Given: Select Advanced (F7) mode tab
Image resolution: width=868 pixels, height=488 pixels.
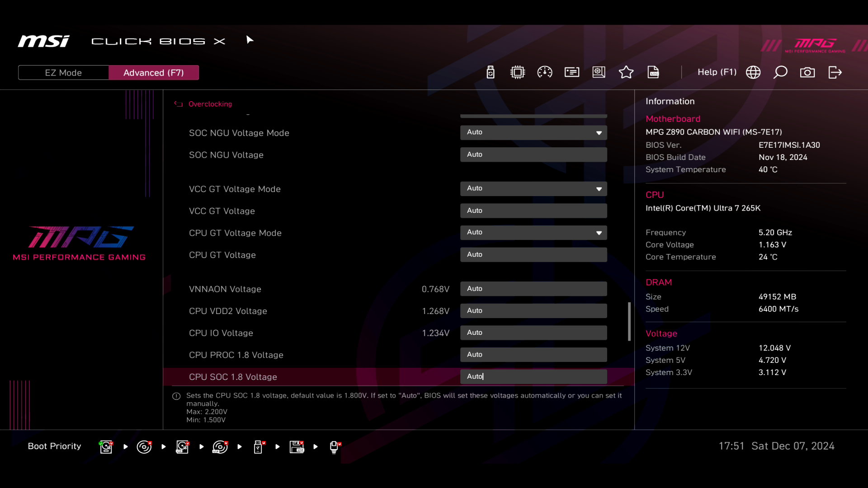Looking at the screenshot, I should click(154, 73).
